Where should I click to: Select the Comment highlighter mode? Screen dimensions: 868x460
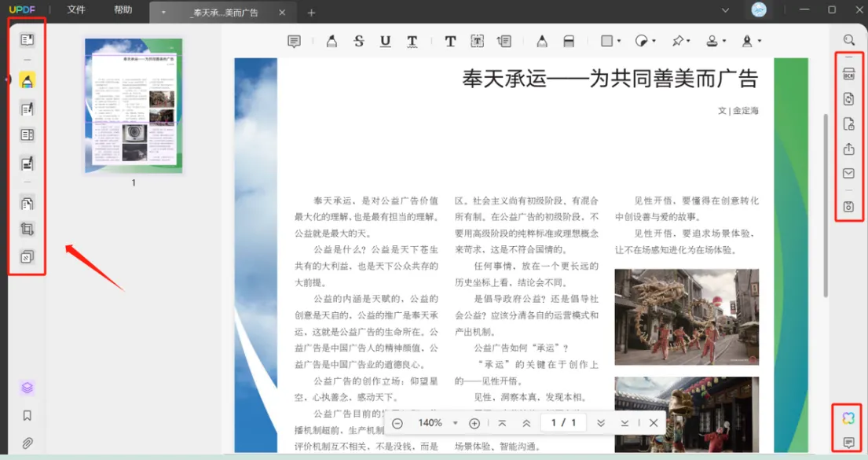pyautogui.click(x=27, y=81)
